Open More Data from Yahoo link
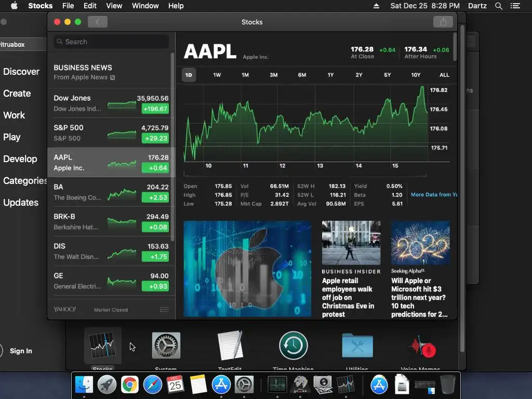 click(x=434, y=195)
